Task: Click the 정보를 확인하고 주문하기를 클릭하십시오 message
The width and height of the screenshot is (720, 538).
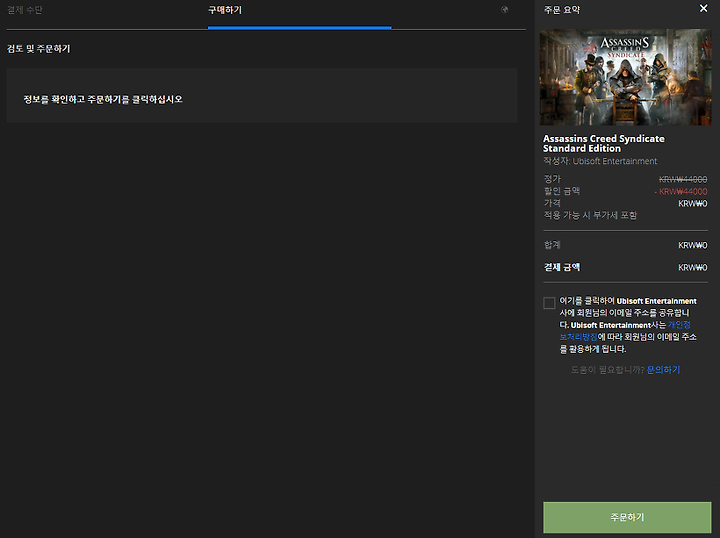Action: coord(103,99)
